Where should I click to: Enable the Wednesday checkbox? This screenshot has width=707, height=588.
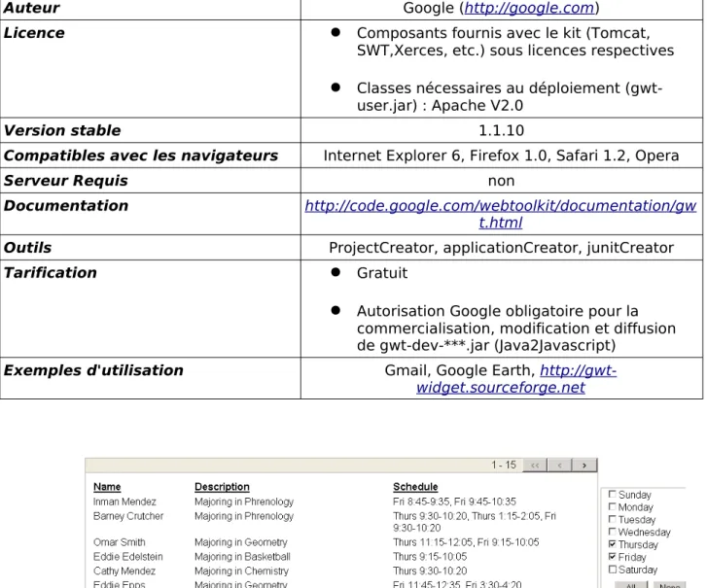point(613,532)
